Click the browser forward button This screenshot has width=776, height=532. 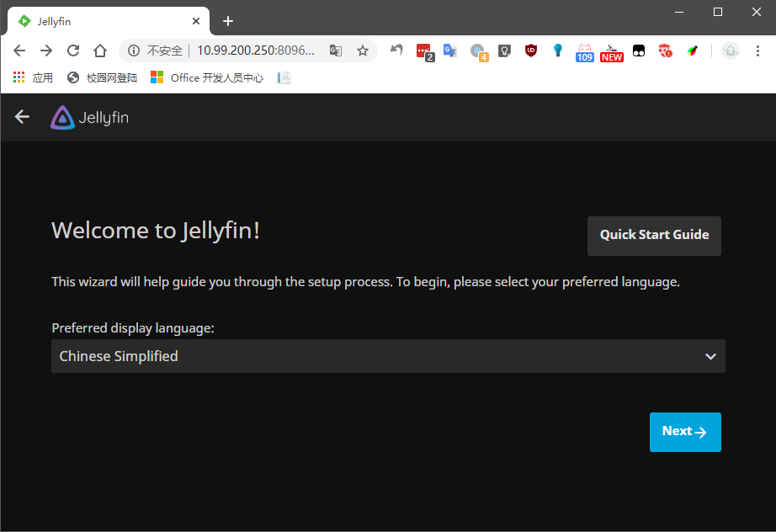click(46, 51)
